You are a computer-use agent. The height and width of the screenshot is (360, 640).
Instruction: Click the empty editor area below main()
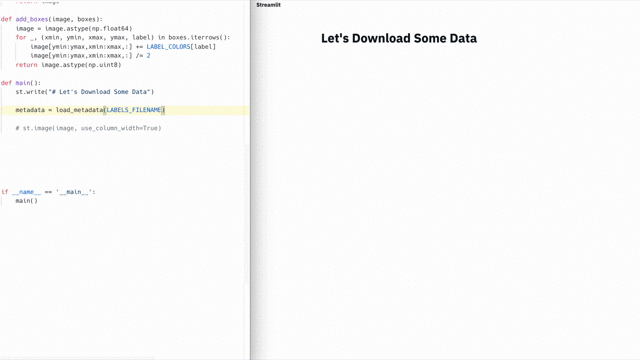[122, 278]
